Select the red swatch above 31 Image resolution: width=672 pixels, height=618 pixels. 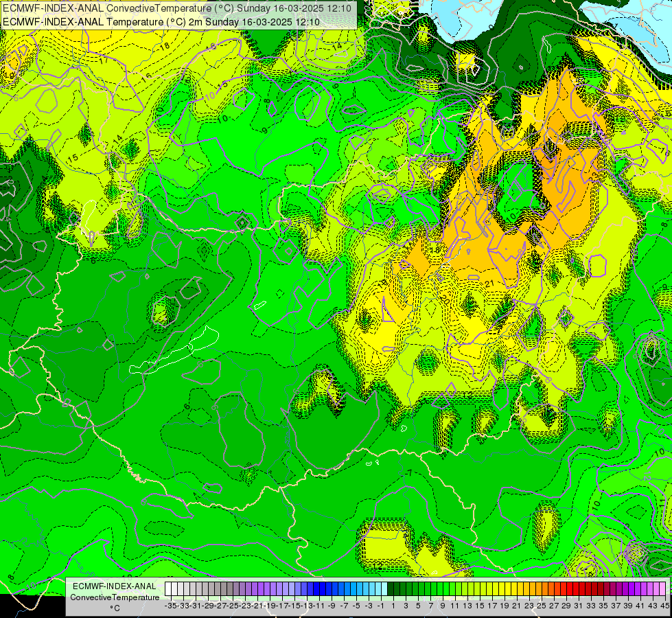(x=576, y=589)
